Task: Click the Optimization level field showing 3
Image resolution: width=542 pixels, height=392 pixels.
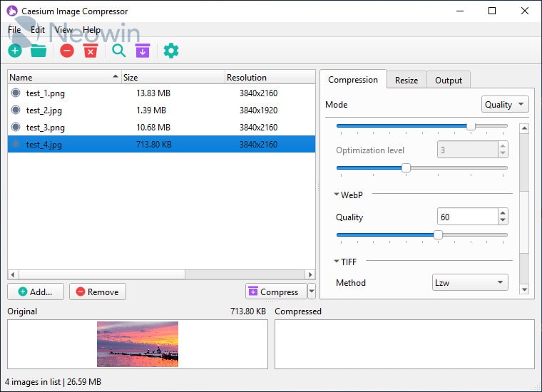Action: click(x=468, y=150)
